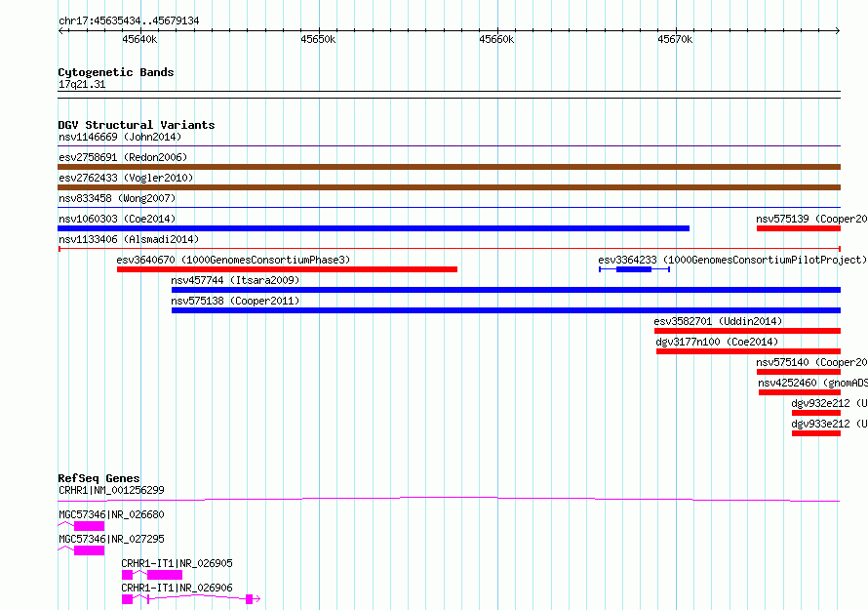This screenshot has height=610, width=868.
Task: Select the large exon block of CRHR1-IT1|NR_026905
Action: (165, 575)
